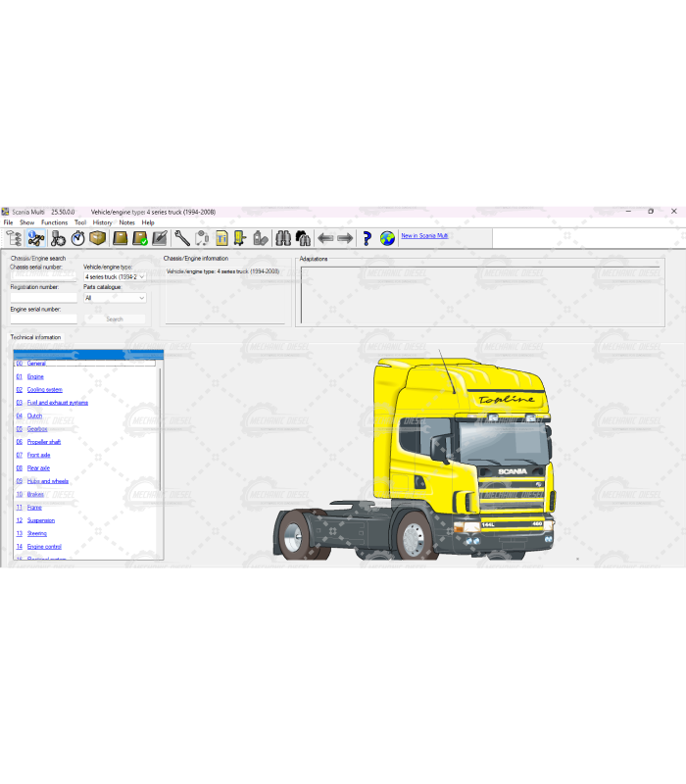Click the New in Scania Multi link
The height and width of the screenshot is (784, 686).
tap(424, 236)
